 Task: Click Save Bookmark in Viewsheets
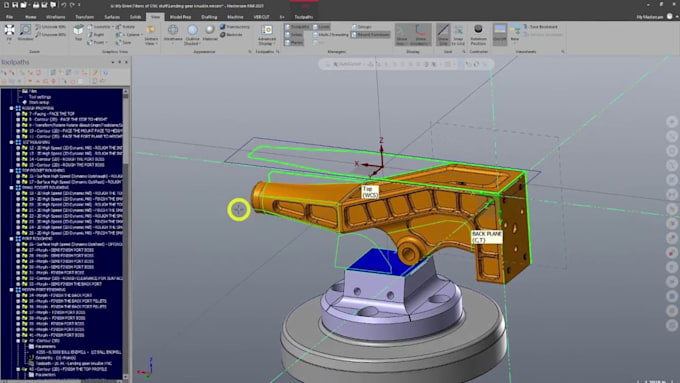pyautogui.click(x=540, y=27)
